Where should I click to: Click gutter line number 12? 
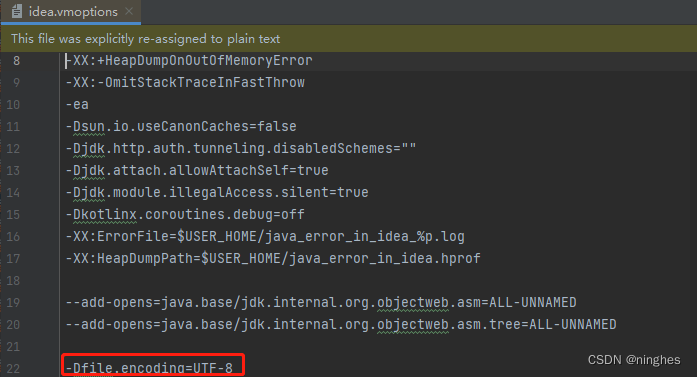[x=13, y=148]
